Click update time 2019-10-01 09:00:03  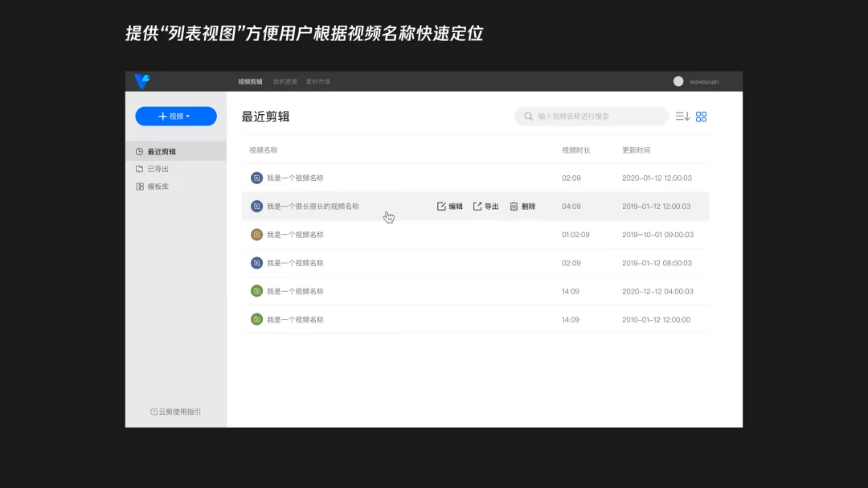pyautogui.click(x=657, y=234)
